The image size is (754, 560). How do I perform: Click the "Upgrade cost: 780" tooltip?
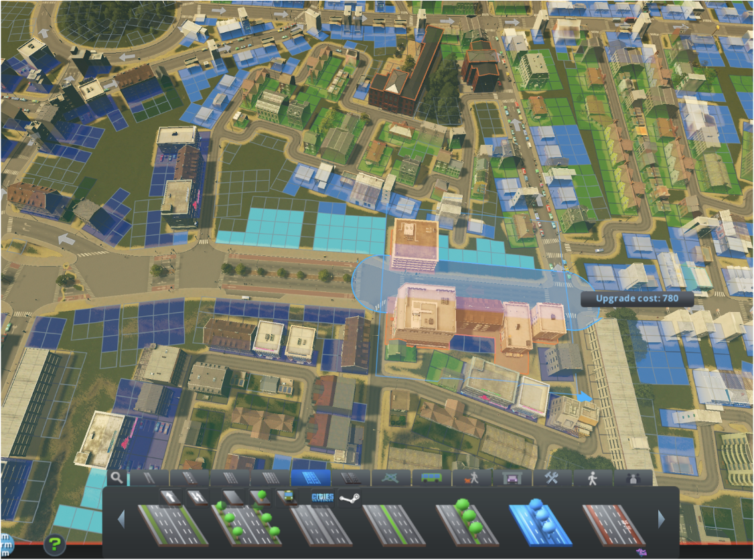point(637,298)
